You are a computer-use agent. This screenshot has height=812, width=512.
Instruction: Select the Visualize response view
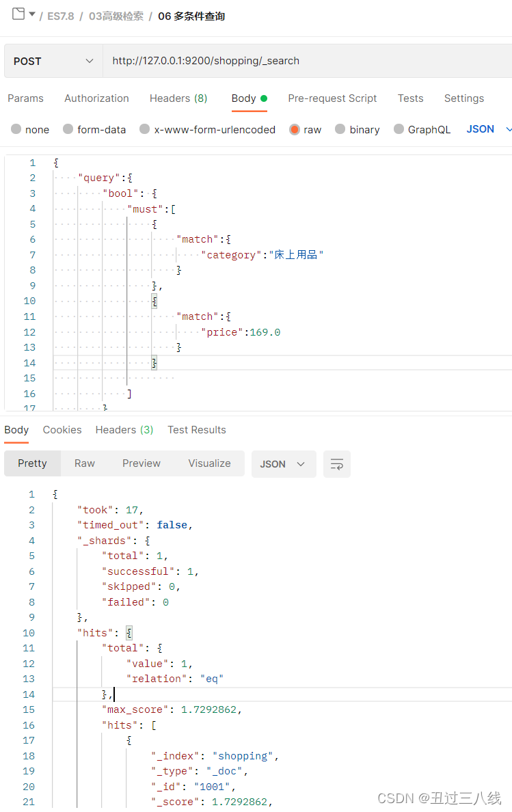[x=210, y=463]
